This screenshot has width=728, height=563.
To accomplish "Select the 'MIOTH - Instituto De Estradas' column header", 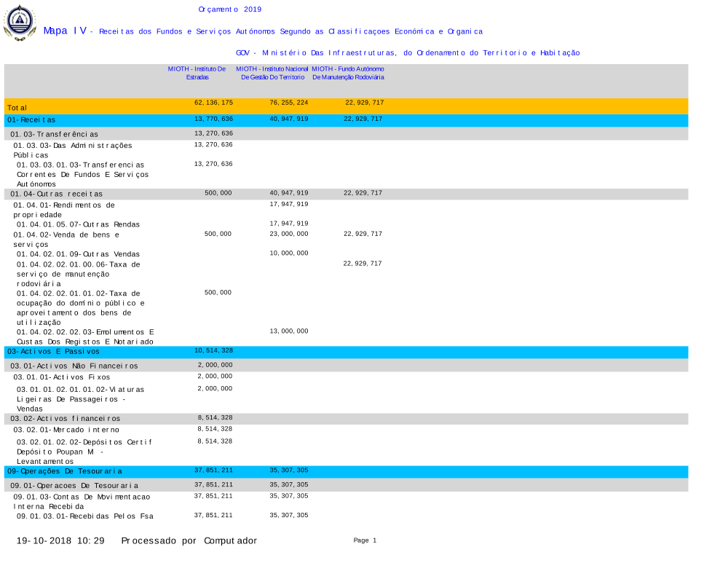I will pos(197,72).
